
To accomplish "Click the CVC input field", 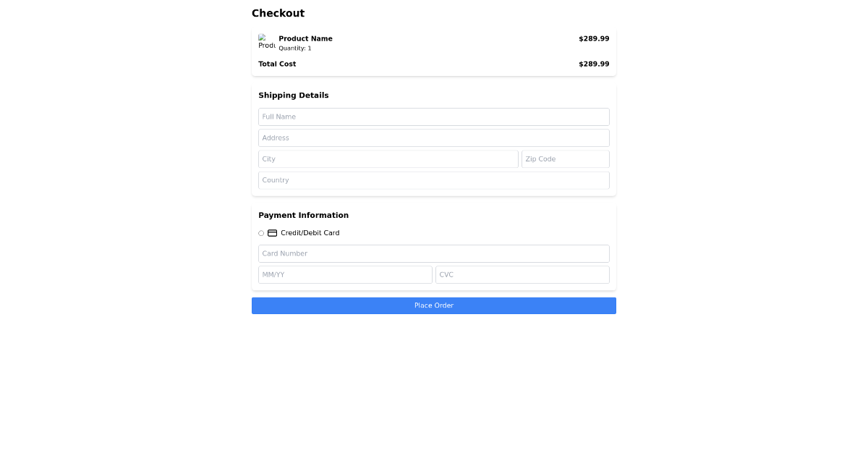I will click(x=522, y=274).
